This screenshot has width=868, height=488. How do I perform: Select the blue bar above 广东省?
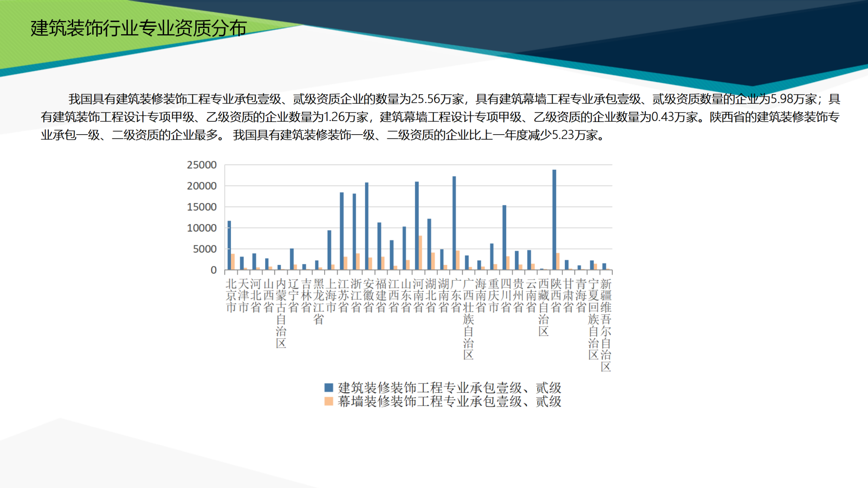tap(454, 223)
